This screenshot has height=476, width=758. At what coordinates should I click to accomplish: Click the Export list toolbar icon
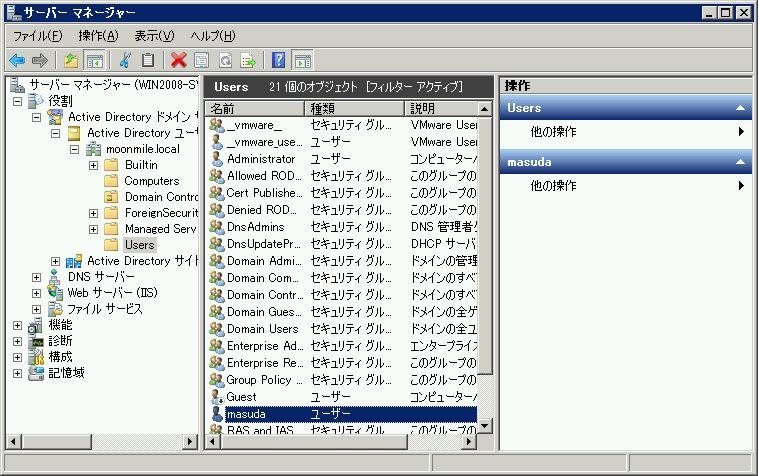[x=247, y=60]
